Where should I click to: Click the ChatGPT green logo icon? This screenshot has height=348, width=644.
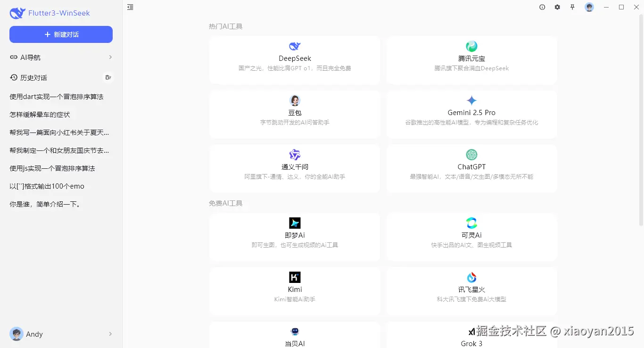(x=471, y=155)
